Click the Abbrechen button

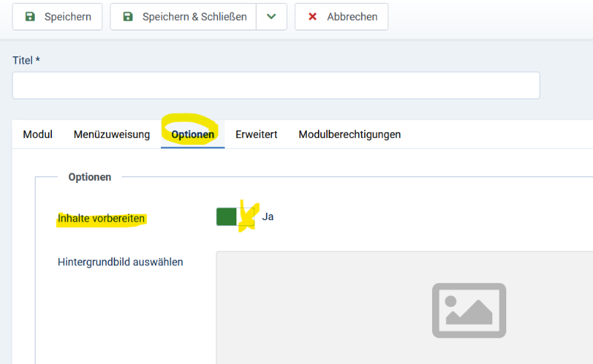(x=342, y=16)
